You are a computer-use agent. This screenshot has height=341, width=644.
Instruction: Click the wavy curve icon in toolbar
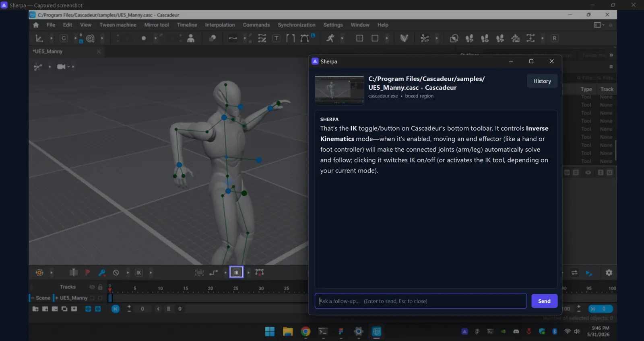pos(233,39)
